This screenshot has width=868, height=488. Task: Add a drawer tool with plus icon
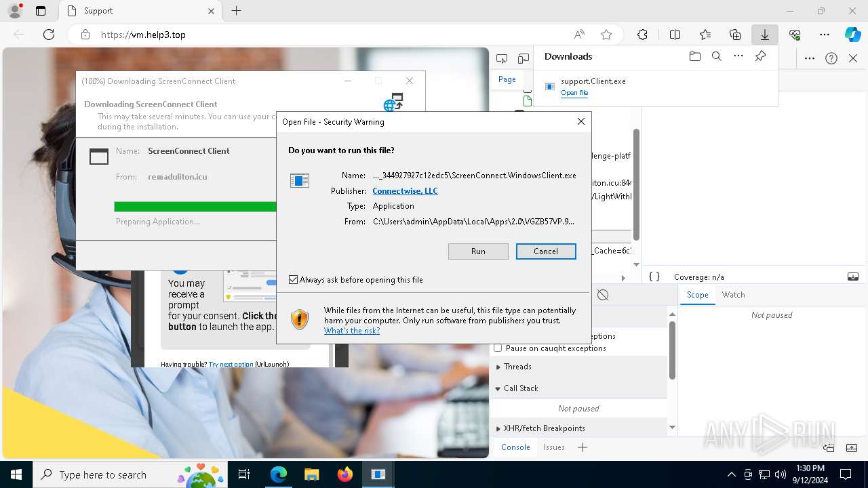coord(583,447)
